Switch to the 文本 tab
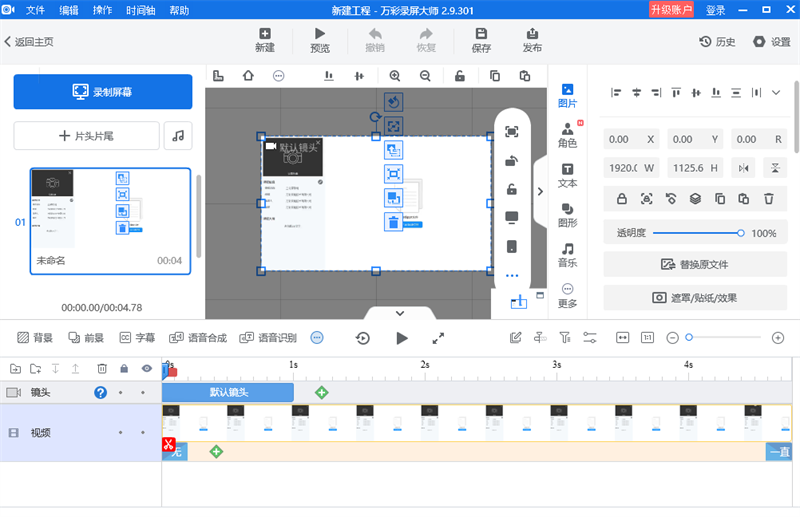The height and width of the screenshot is (517, 800). tap(567, 176)
